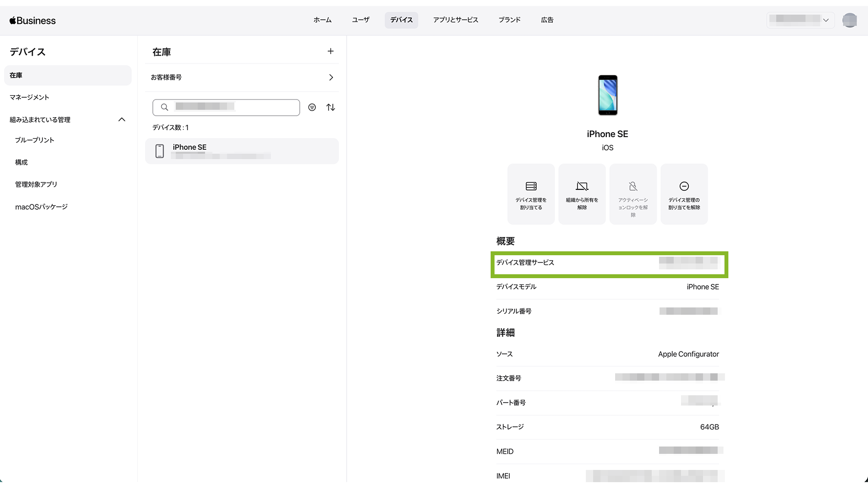This screenshot has height=488, width=868.
Task: Click デバイス管理の割り当てを解除 action button
Action: (x=684, y=194)
